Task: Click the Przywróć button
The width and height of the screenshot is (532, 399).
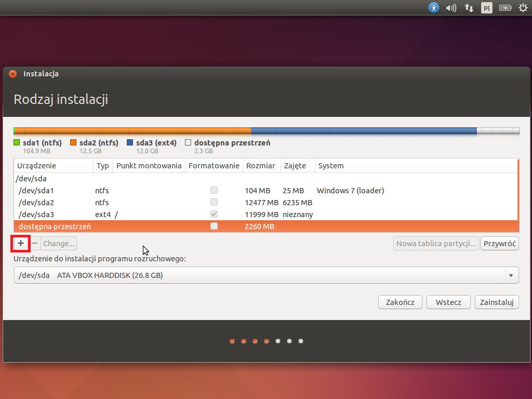Action: pos(500,243)
